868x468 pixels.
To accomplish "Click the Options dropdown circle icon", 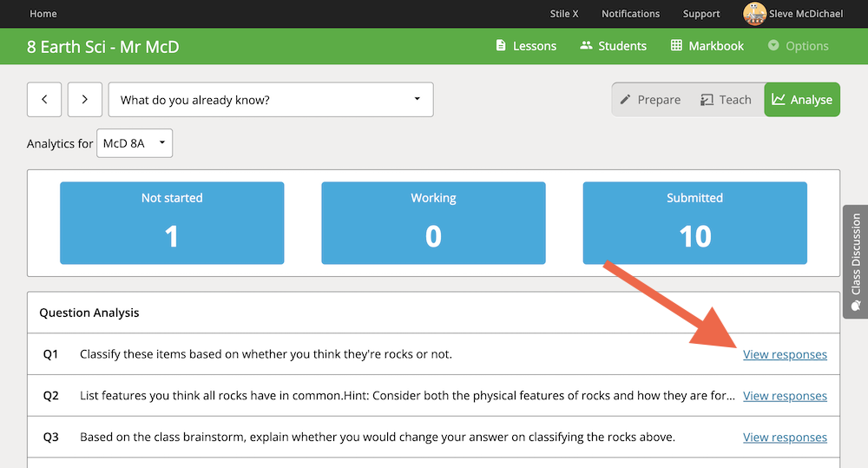I will pos(773,45).
